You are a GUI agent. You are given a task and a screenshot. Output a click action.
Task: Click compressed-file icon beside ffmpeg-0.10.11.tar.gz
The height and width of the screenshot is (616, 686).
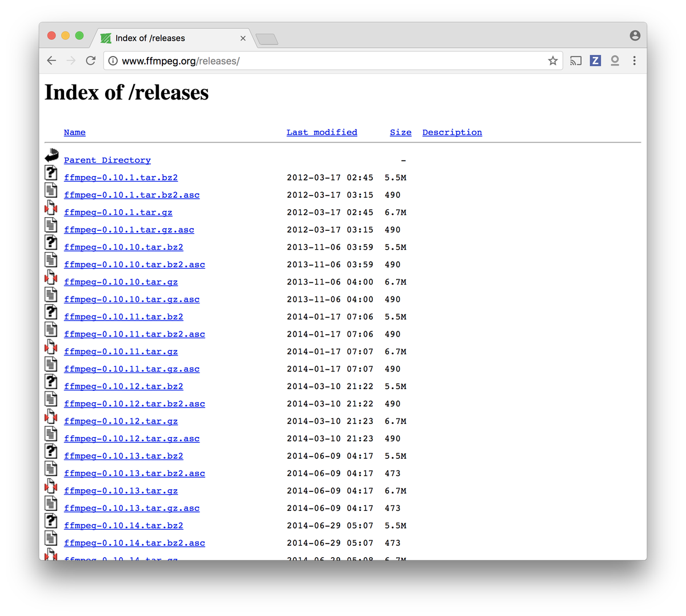pyautogui.click(x=51, y=347)
